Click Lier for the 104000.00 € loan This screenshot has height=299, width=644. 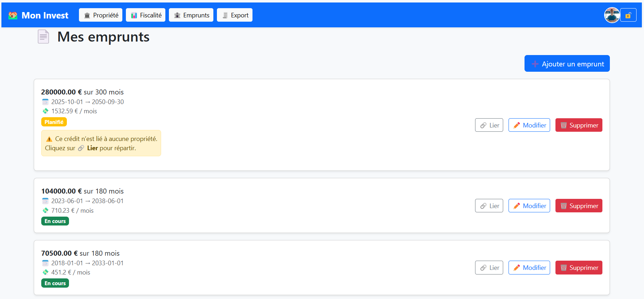489,206
